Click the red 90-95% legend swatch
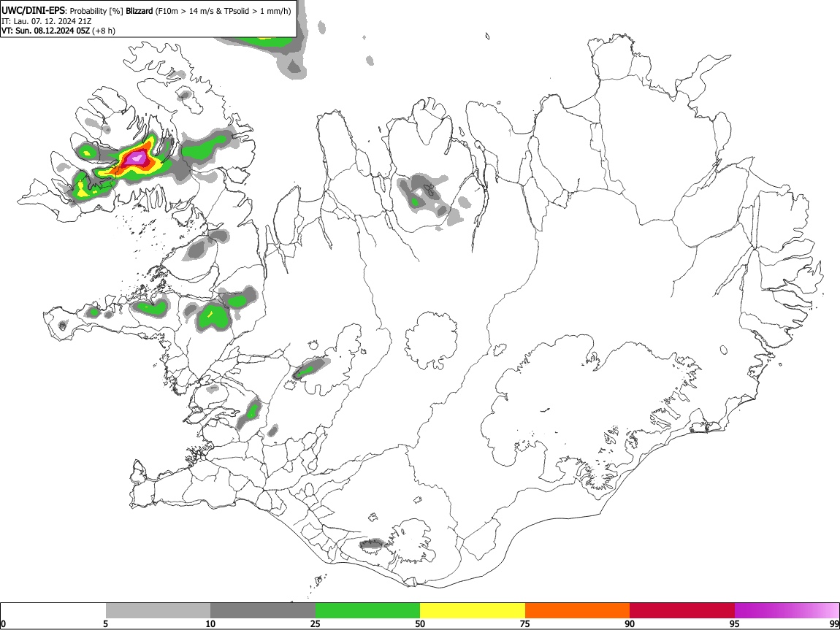 point(682,611)
